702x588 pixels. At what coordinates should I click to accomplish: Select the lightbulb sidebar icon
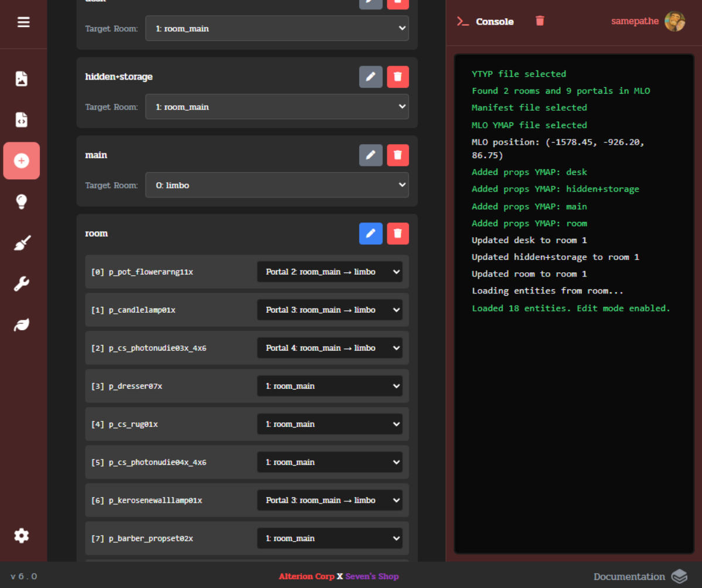(x=22, y=201)
